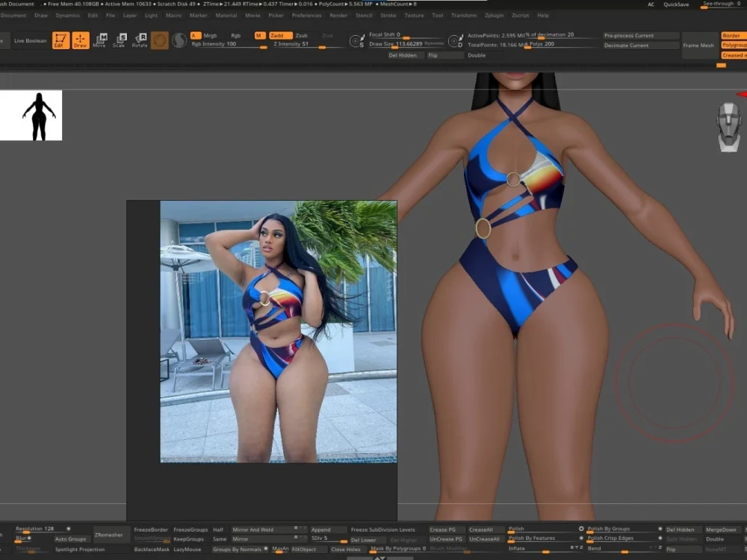Open the Zplugin menu
This screenshot has height=560, width=747.
(494, 15)
